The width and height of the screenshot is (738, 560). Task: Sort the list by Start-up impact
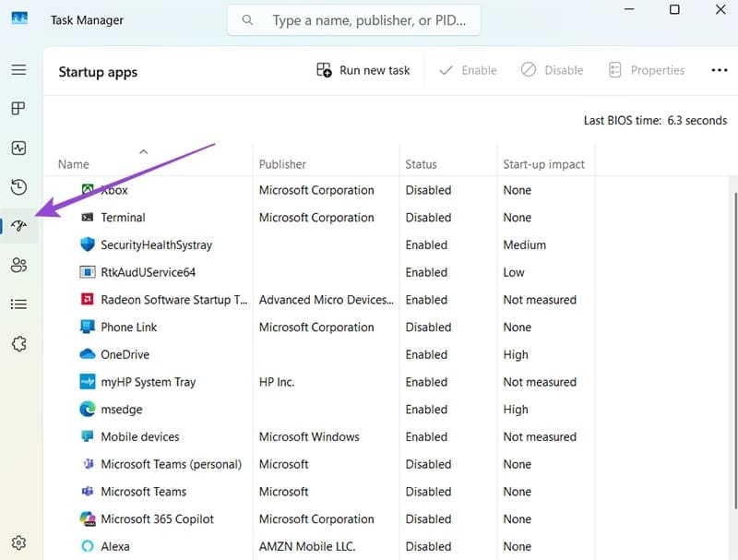pos(544,163)
